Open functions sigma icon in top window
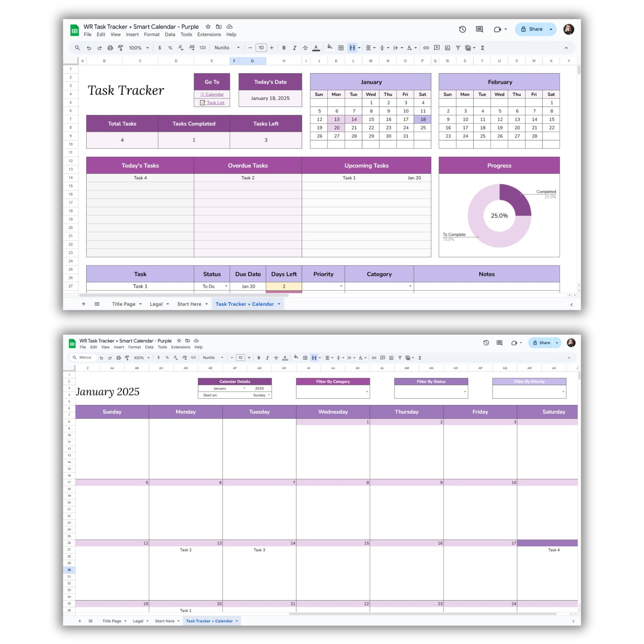Viewport: 644px width, 644px height. tap(482, 48)
